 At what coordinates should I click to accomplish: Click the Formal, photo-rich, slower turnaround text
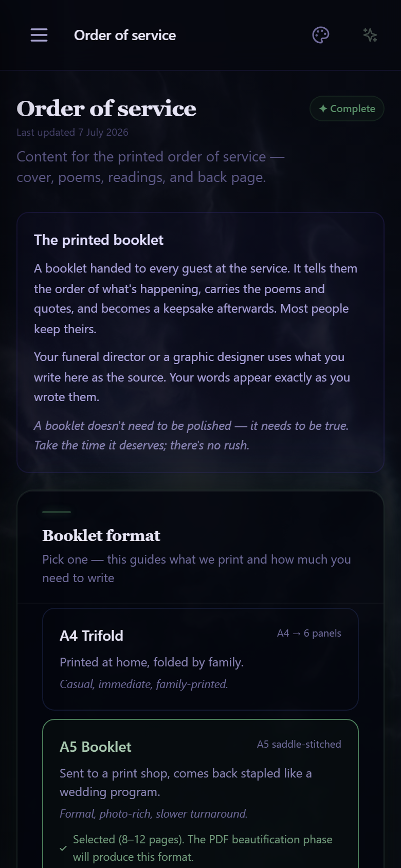(x=154, y=813)
